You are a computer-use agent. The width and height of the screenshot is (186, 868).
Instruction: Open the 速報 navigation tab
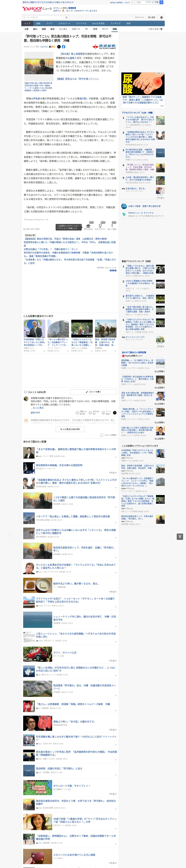38,24
